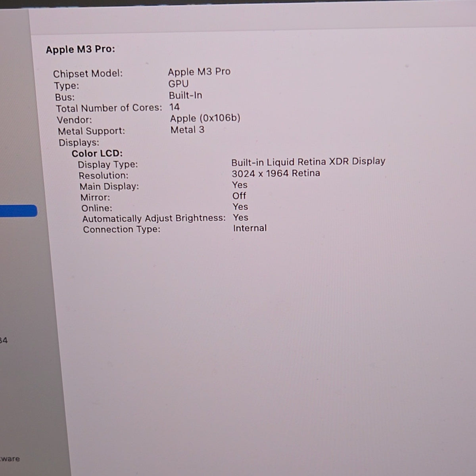This screenshot has height=476, width=476.
Task: Select the Main Display label
Action: (x=109, y=186)
